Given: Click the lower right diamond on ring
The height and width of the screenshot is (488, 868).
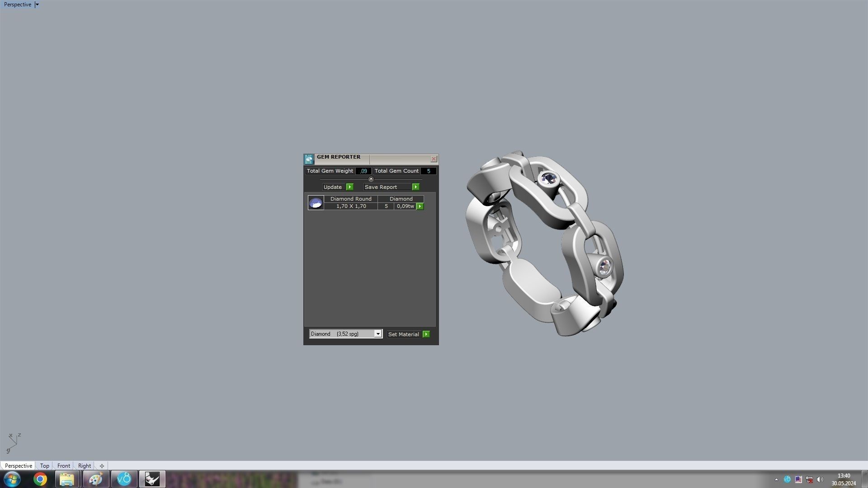Looking at the screenshot, I should (604, 267).
